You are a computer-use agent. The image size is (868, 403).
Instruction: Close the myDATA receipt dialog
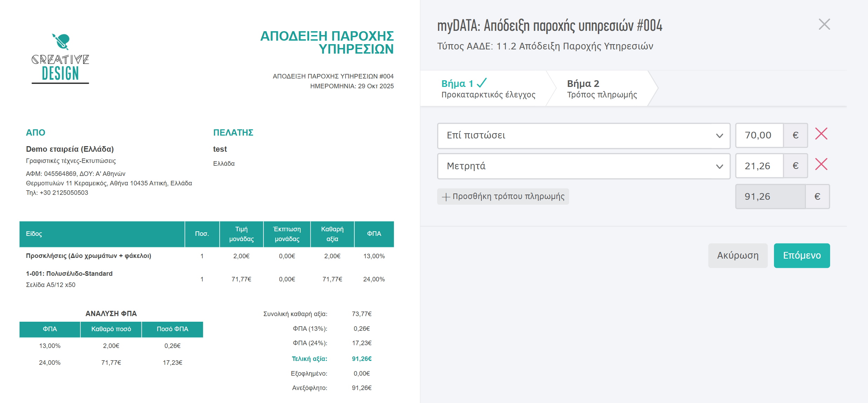tap(824, 24)
